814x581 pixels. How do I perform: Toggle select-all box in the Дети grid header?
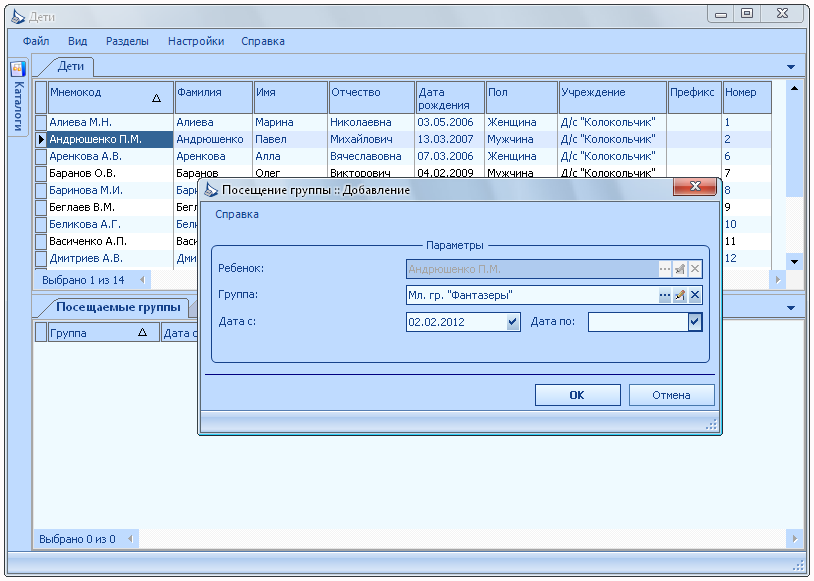point(41,97)
